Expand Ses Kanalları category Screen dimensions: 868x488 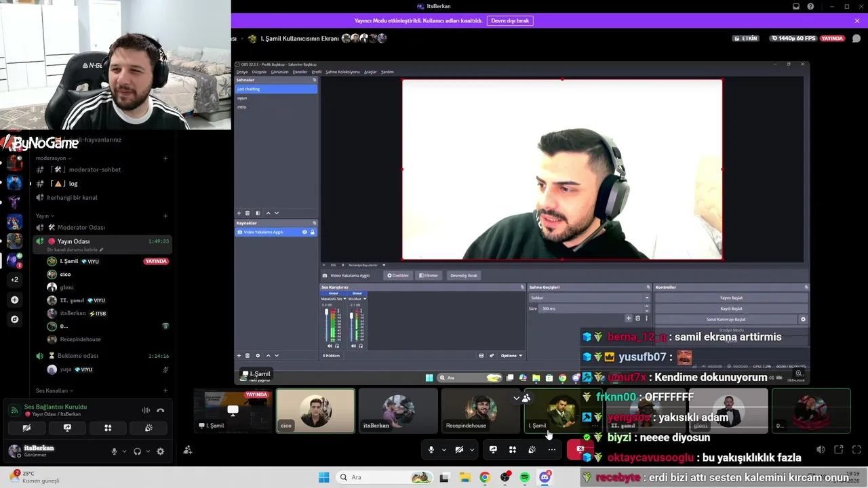[x=54, y=390]
